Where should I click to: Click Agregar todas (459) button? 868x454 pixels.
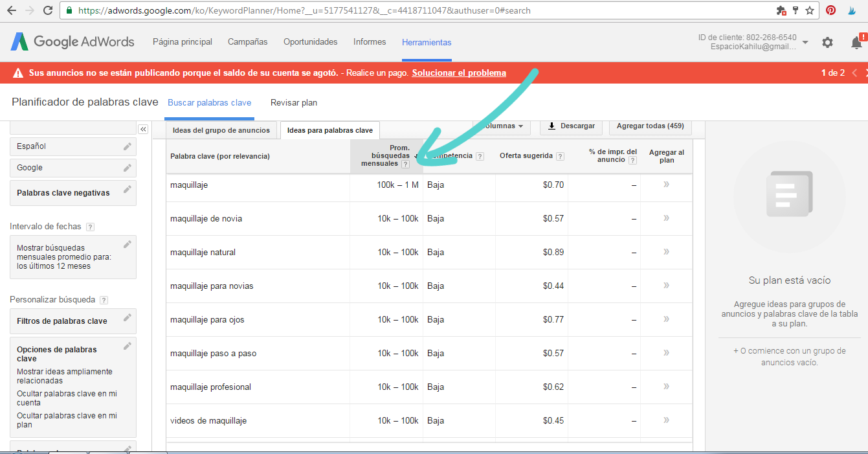(651, 126)
